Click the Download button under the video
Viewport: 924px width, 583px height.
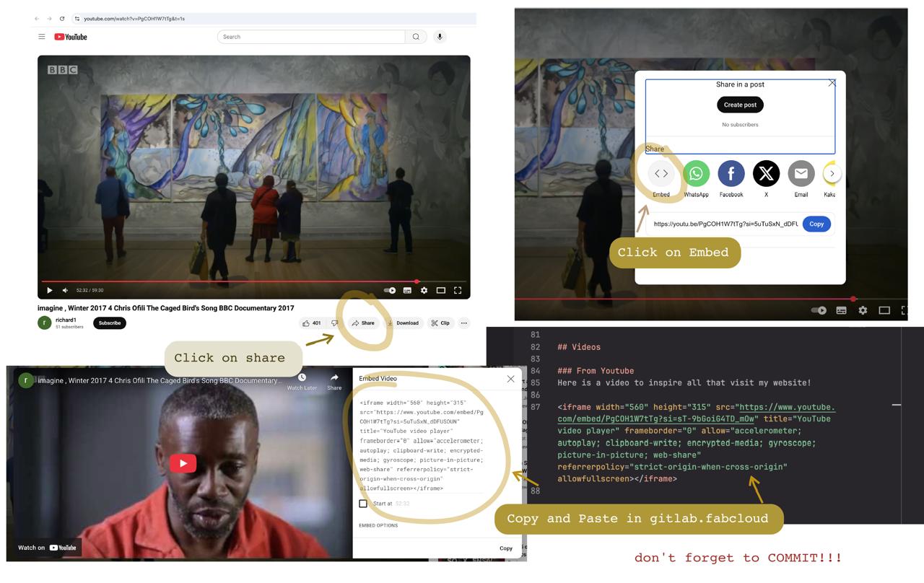click(x=403, y=323)
